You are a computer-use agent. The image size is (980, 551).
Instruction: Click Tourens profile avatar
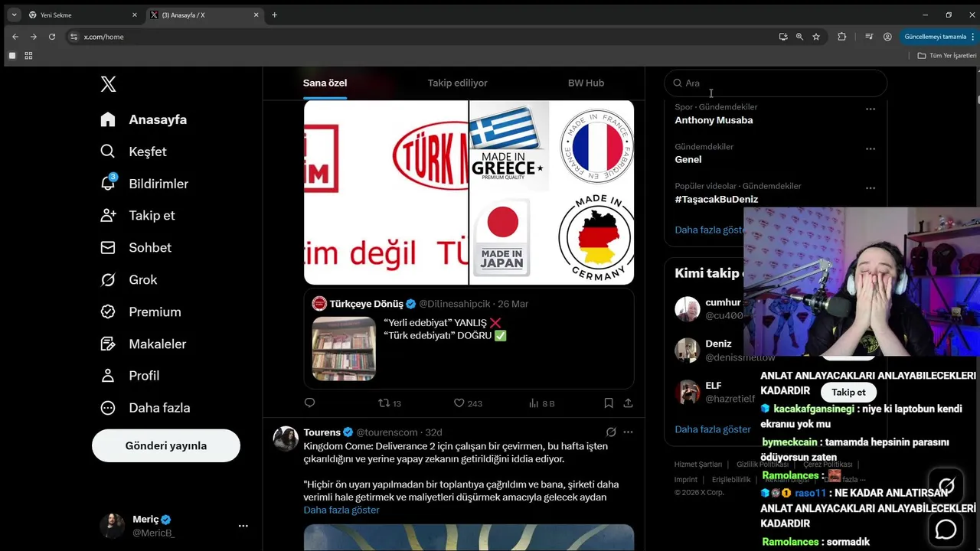(x=286, y=439)
